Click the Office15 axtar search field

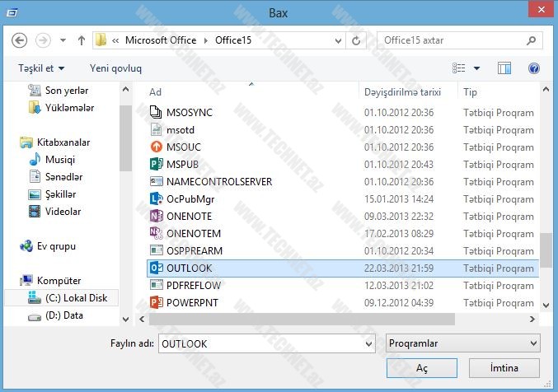point(453,40)
